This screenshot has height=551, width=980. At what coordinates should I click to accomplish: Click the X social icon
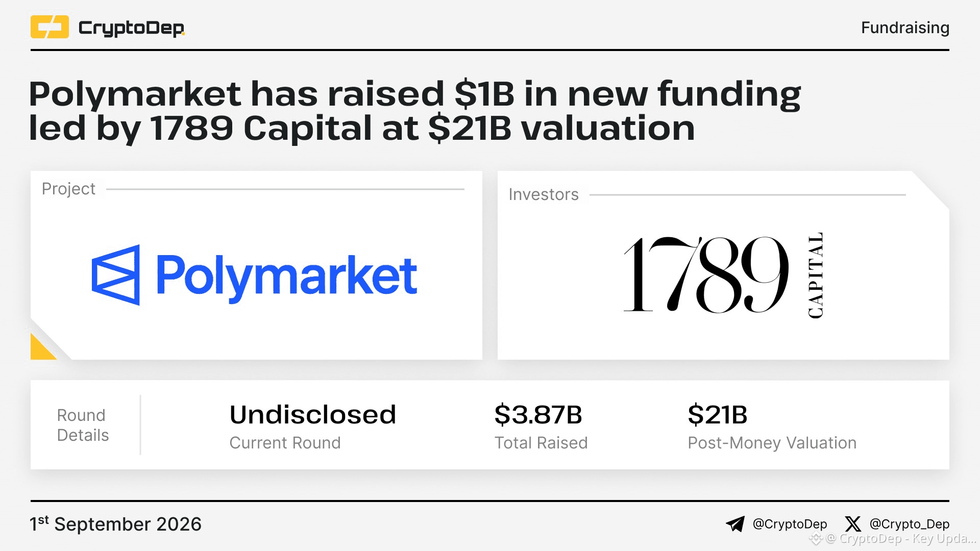(853, 524)
